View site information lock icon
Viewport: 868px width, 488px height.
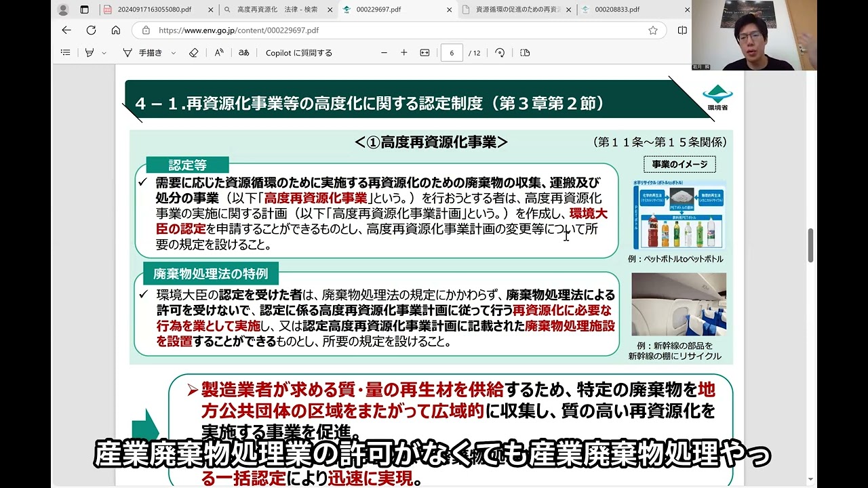pos(146,30)
